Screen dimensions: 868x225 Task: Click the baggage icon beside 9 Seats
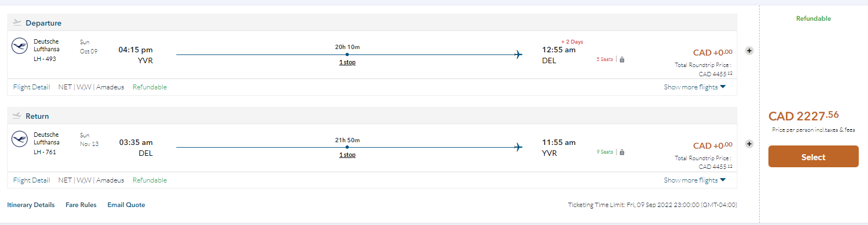[622, 152]
